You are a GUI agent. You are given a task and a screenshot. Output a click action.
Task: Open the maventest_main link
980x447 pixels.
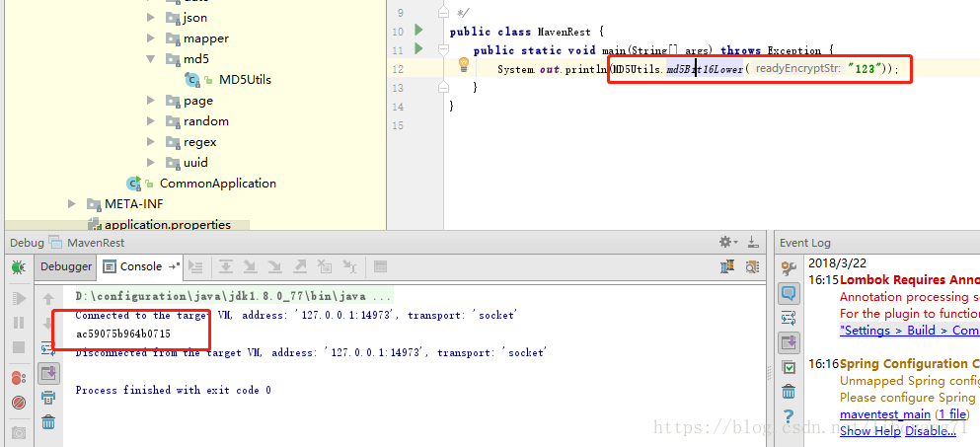885,413
